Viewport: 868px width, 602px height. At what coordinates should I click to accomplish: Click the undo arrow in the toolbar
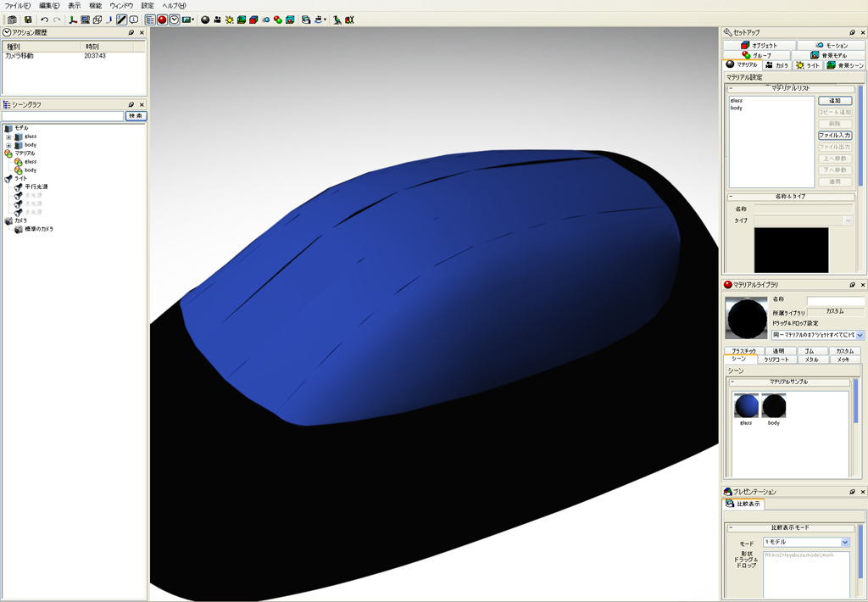(44, 20)
